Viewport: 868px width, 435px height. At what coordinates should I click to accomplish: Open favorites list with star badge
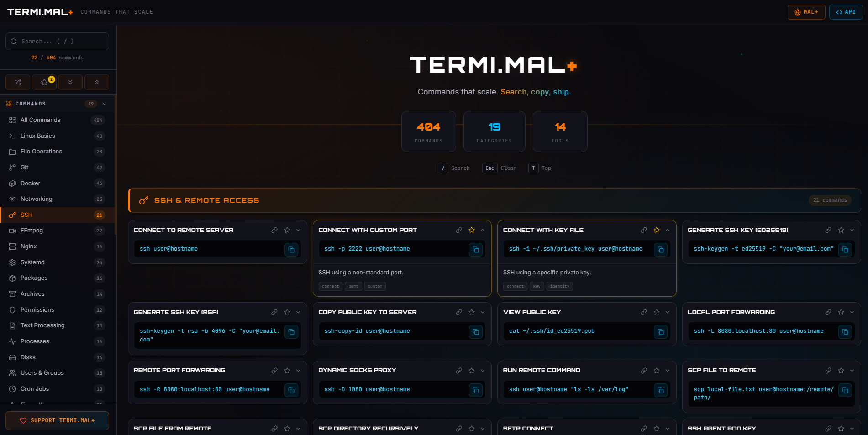(x=44, y=82)
